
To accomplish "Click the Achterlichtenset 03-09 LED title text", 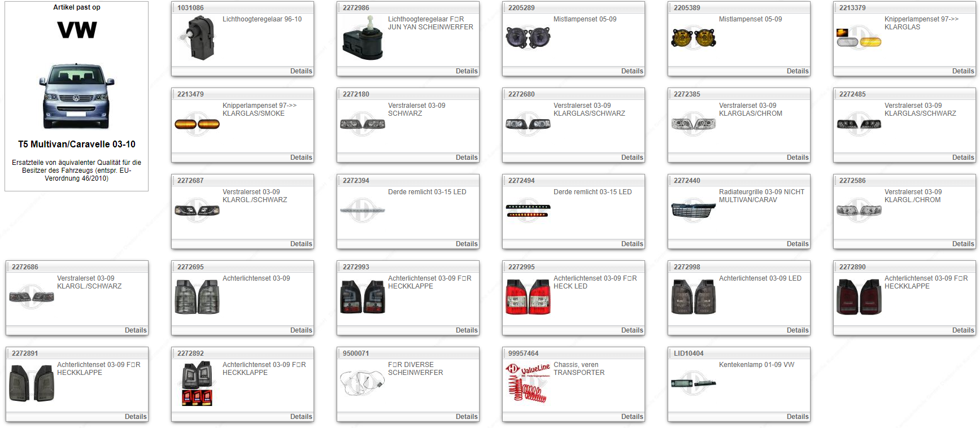I will click(x=760, y=278).
